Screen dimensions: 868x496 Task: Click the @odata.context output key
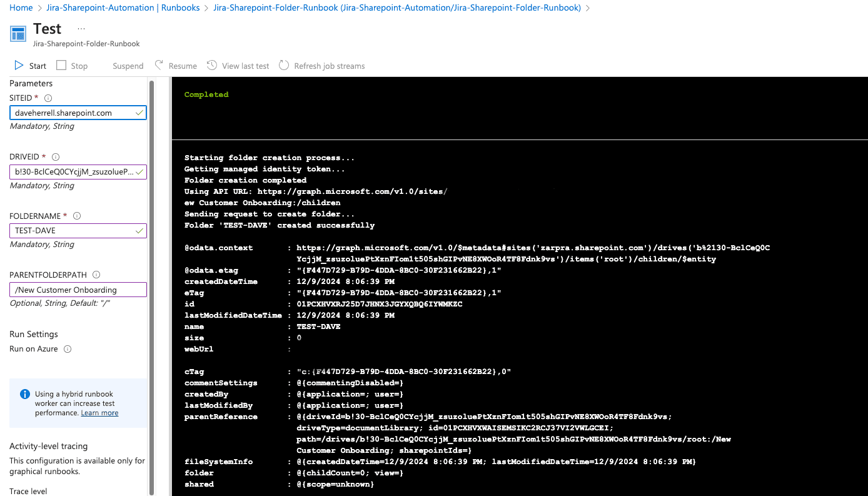point(218,248)
